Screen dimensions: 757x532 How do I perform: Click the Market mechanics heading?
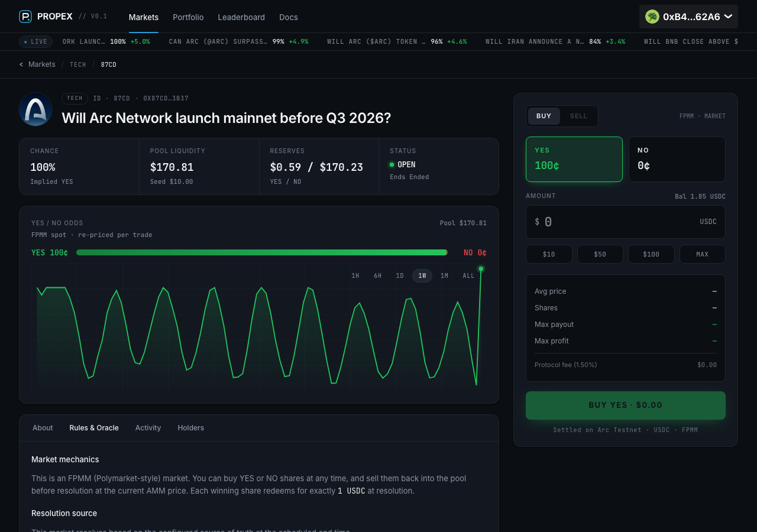click(x=65, y=460)
